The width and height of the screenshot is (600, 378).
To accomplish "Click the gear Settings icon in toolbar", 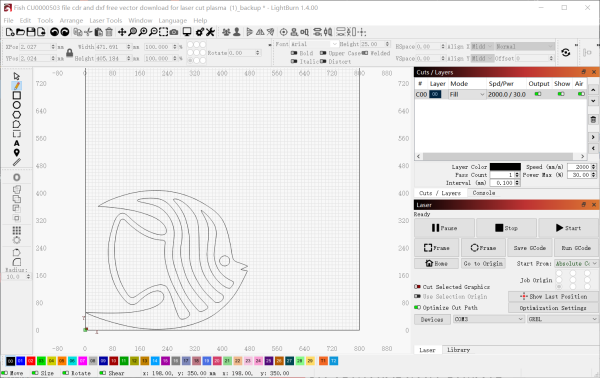I will (x=200, y=32).
